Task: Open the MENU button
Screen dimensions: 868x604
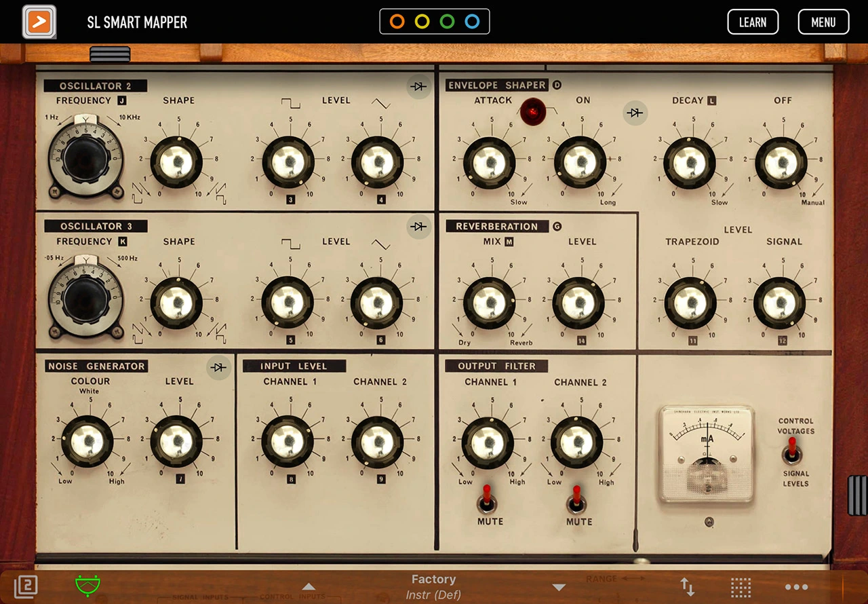Action: (x=823, y=22)
